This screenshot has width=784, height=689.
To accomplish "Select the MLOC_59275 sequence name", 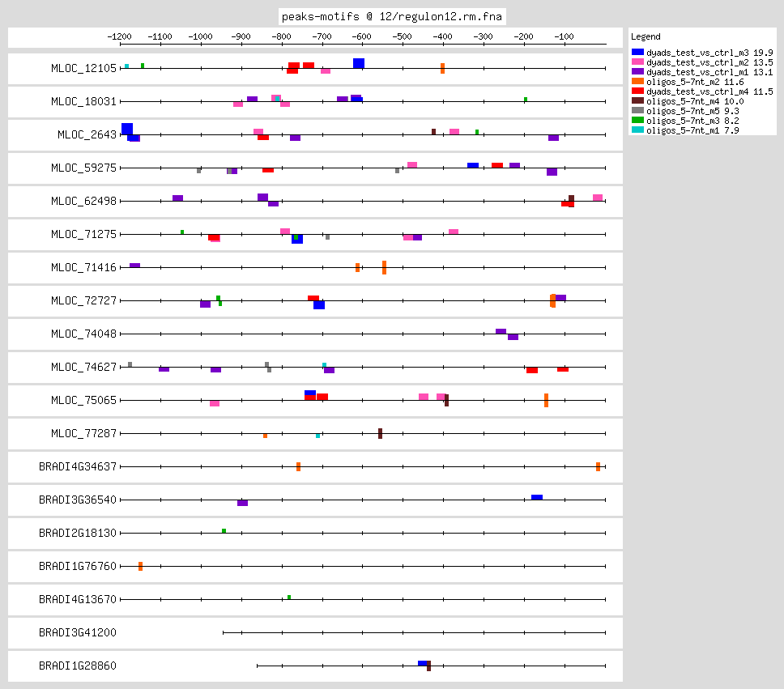I will click(x=83, y=168).
